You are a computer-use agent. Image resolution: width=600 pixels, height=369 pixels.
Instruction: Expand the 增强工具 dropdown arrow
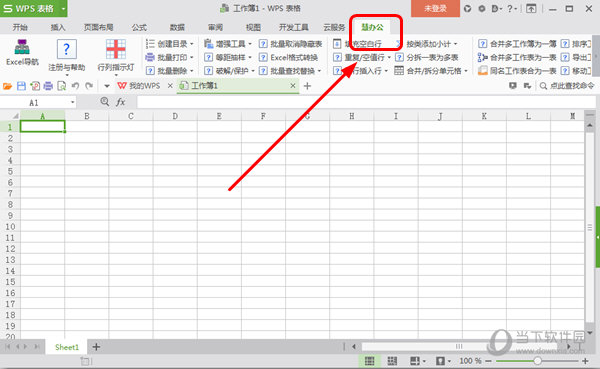pyautogui.click(x=250, y=44)
